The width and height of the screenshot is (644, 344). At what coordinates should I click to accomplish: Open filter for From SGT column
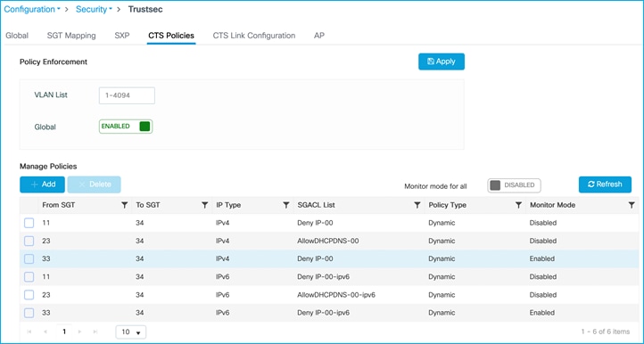click(125, 205)
